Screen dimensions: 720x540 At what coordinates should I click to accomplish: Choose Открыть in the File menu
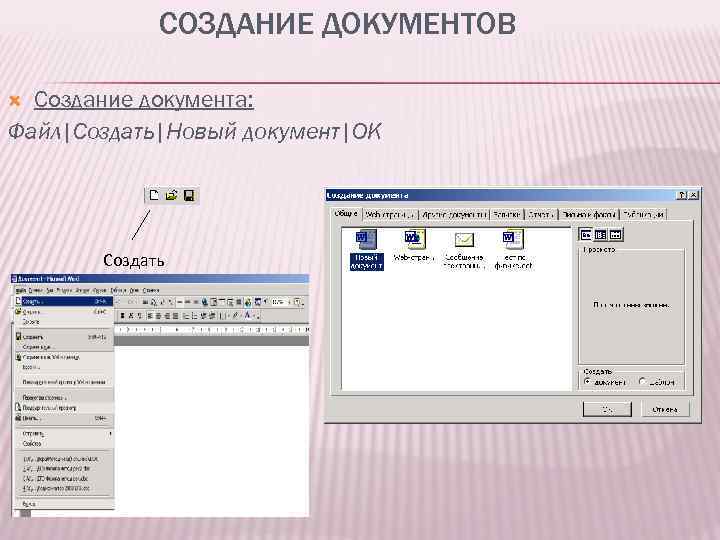click(x=64, y=312)
